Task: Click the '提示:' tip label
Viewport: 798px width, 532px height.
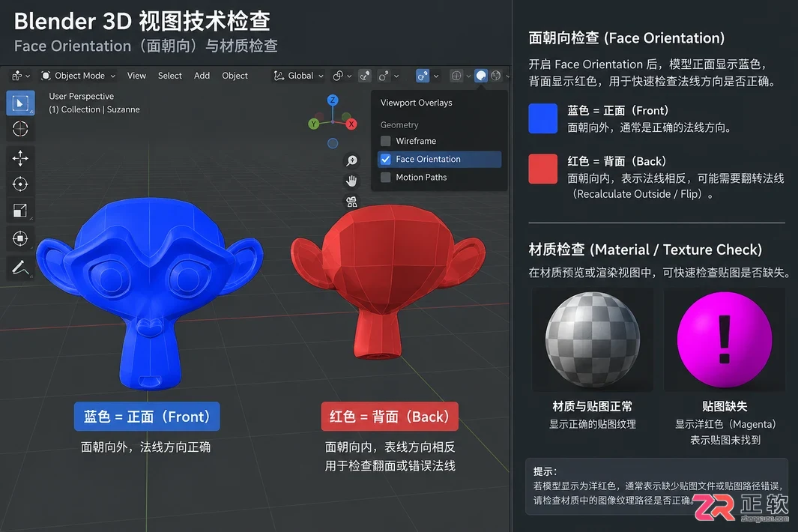Action: (x=545, y=471)
